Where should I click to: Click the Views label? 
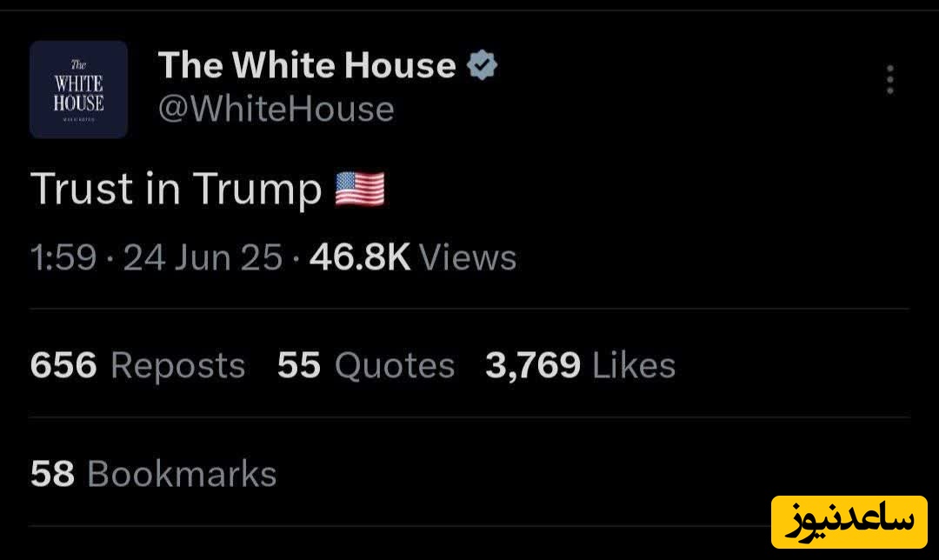[468, 258]
